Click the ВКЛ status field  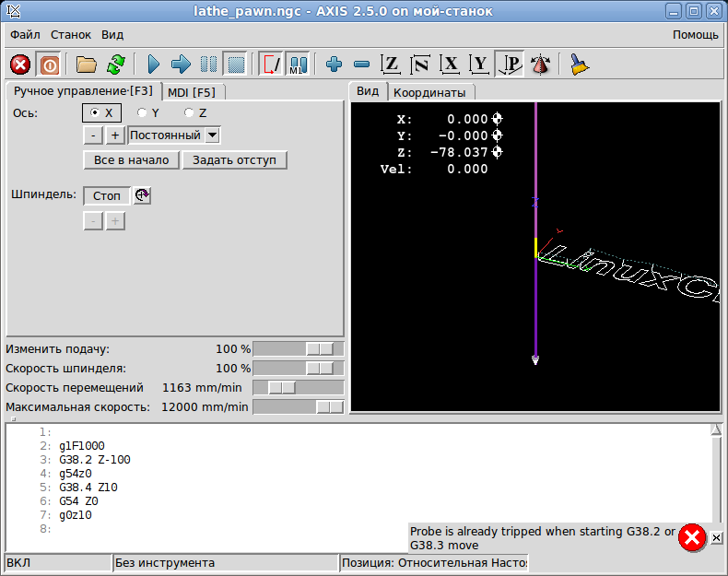(58, 563)
